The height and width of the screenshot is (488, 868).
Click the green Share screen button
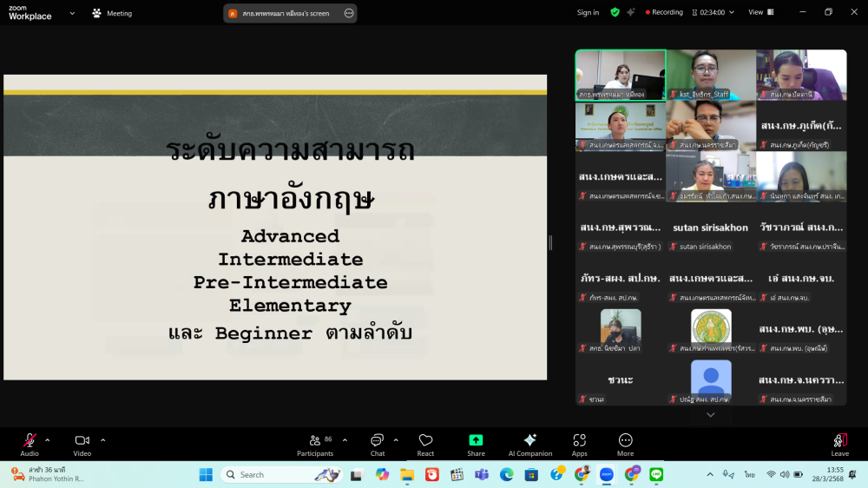476,445
